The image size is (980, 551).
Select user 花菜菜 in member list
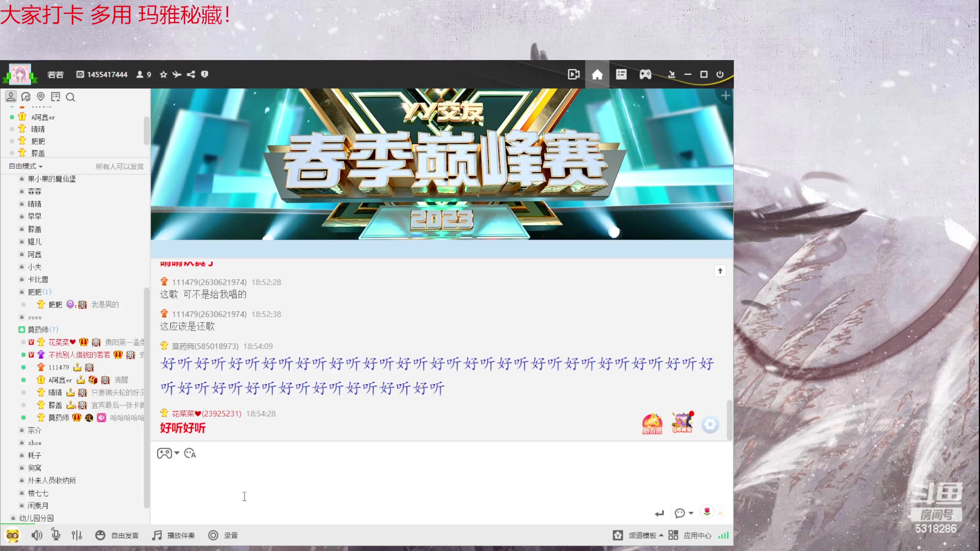62,342
